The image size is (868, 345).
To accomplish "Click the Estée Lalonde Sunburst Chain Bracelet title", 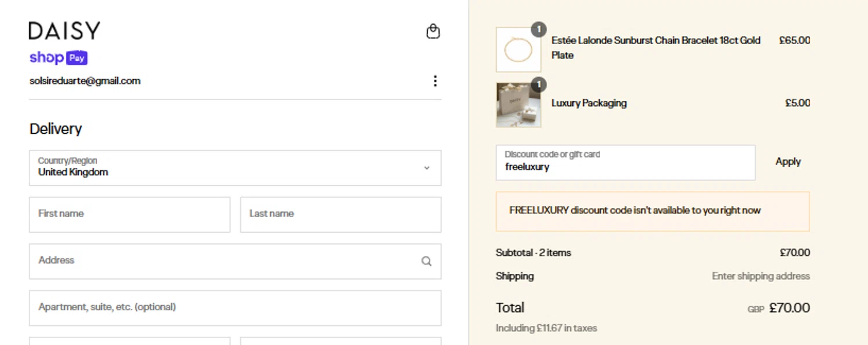I will pyautogui.click(x=656, y=47).
